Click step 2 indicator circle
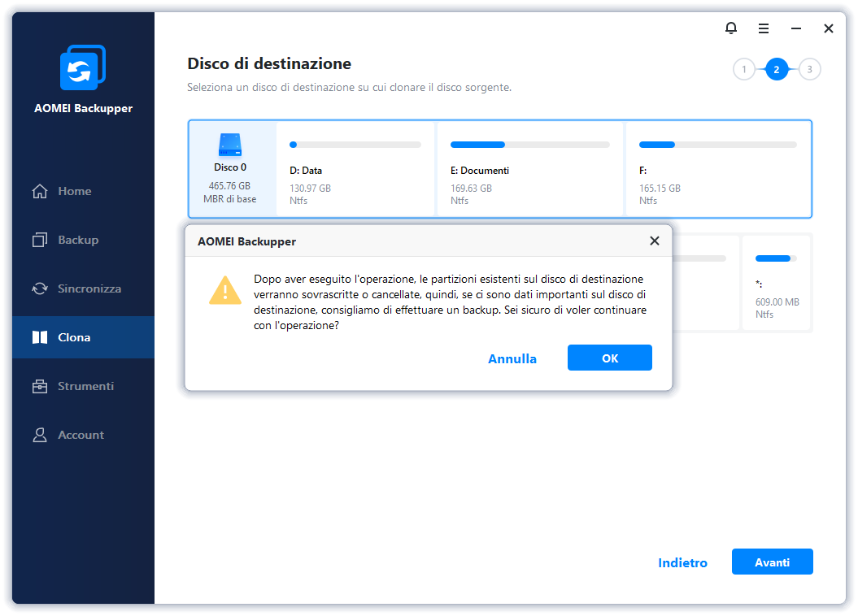The image size is (858, 616). 777,69
